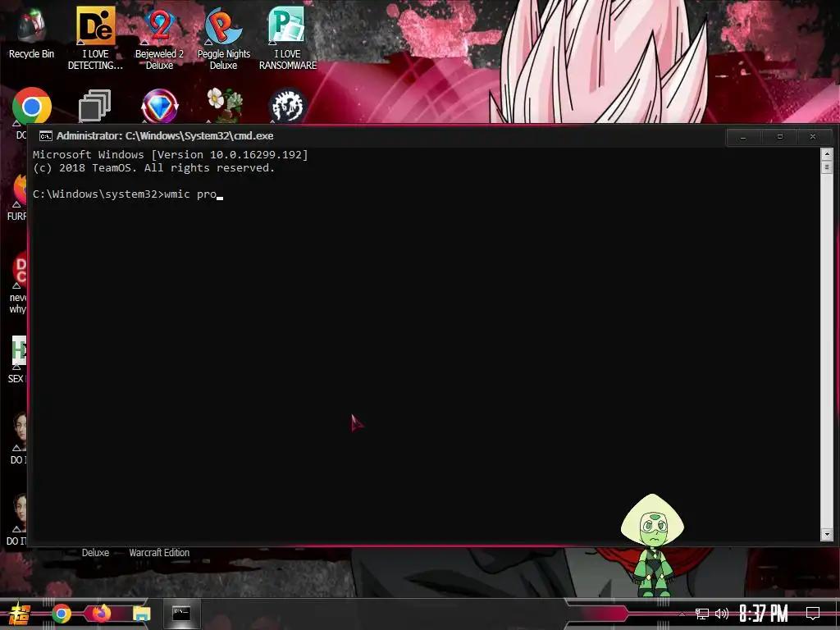
Task: Select the Command Prompt taskbar button
Action: click(181, 614)
